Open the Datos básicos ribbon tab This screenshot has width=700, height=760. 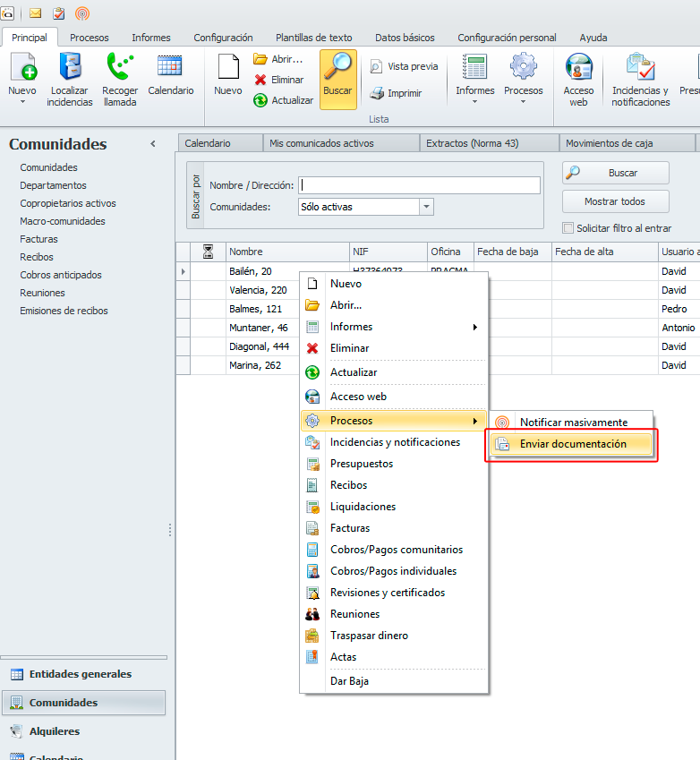tap(405, 38)
